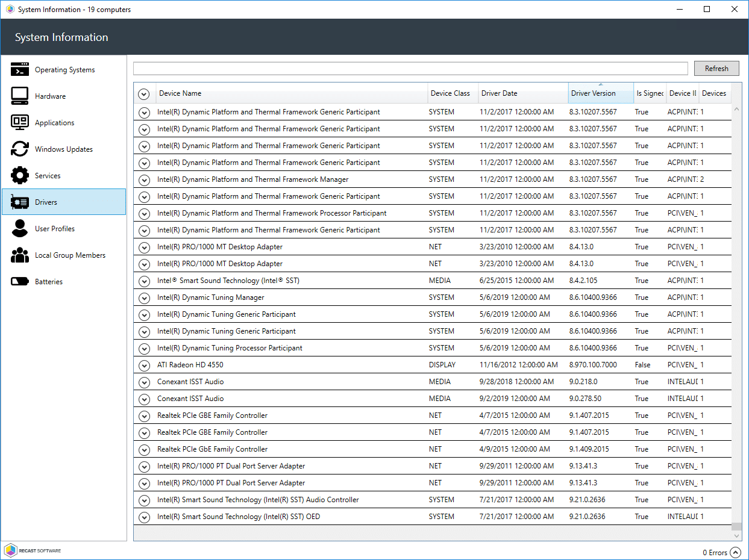749x560 pixels.
Task: Click the app icon in the title bar
Action: (x=10, y=9)
